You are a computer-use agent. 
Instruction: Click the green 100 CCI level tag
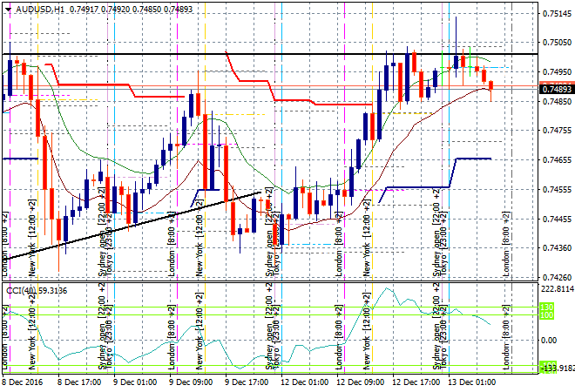pos(549,314)
